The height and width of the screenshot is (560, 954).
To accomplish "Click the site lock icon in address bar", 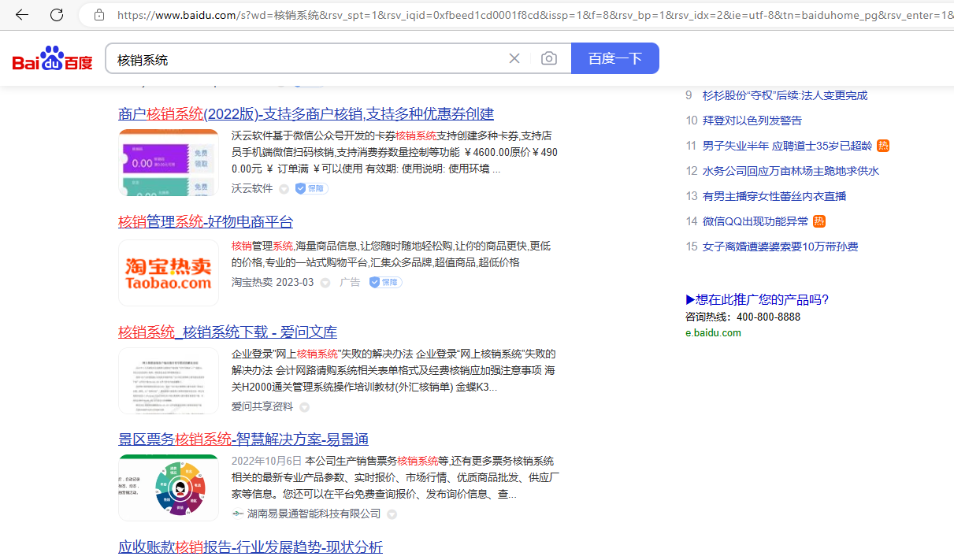I will pyautogui.click(x=99, y=15).
